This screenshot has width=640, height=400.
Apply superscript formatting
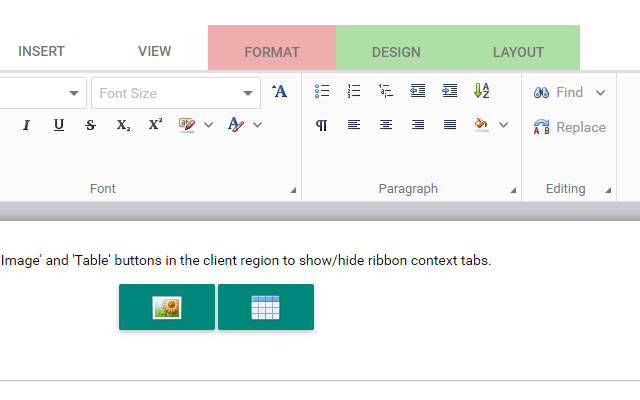pos(154,125)
